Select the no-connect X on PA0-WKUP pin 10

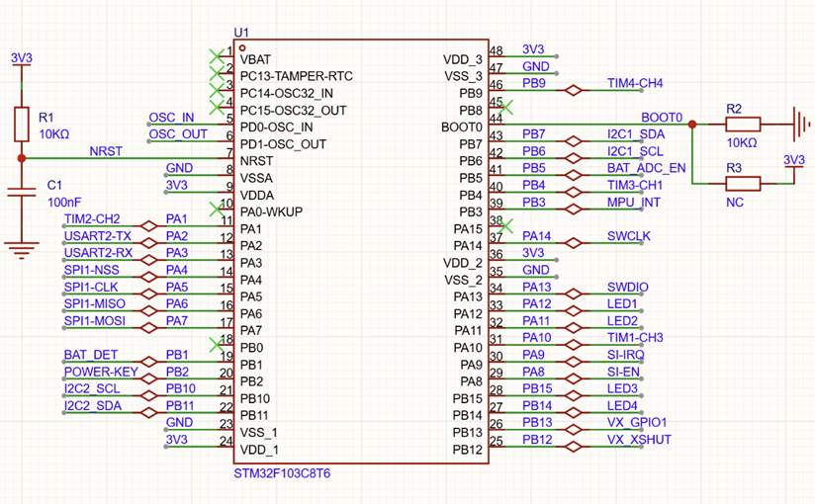point(217,209)
